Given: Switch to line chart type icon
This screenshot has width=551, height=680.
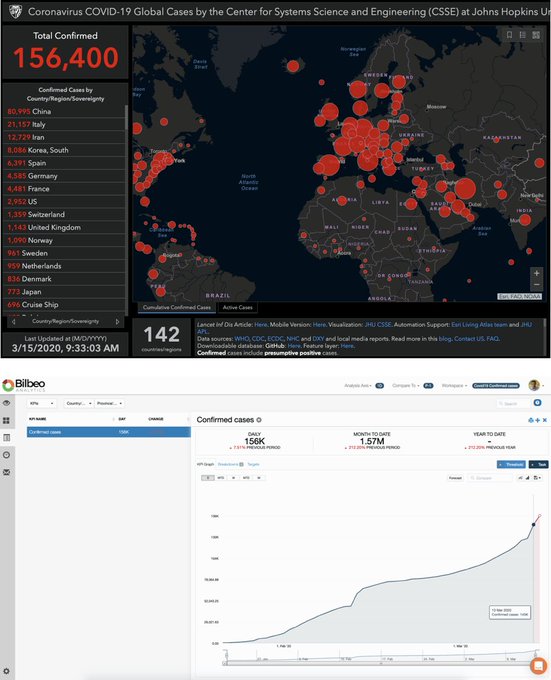Looking at the screenshot, I should coord(520,478).
